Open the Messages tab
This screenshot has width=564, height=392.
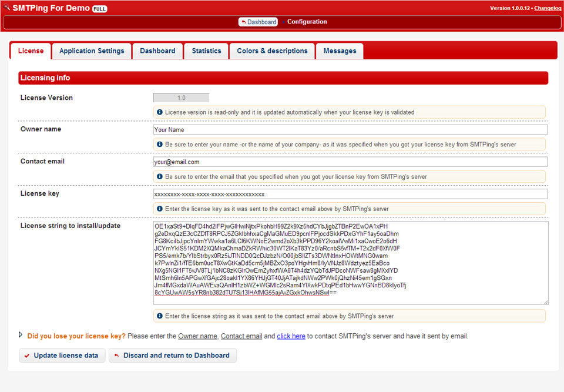pos(340,51)
